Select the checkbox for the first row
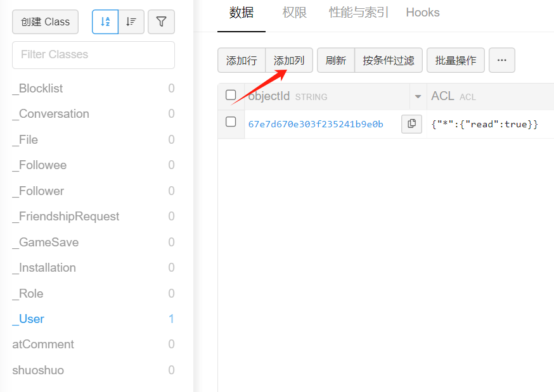554x392 pixels. [231, 122]
